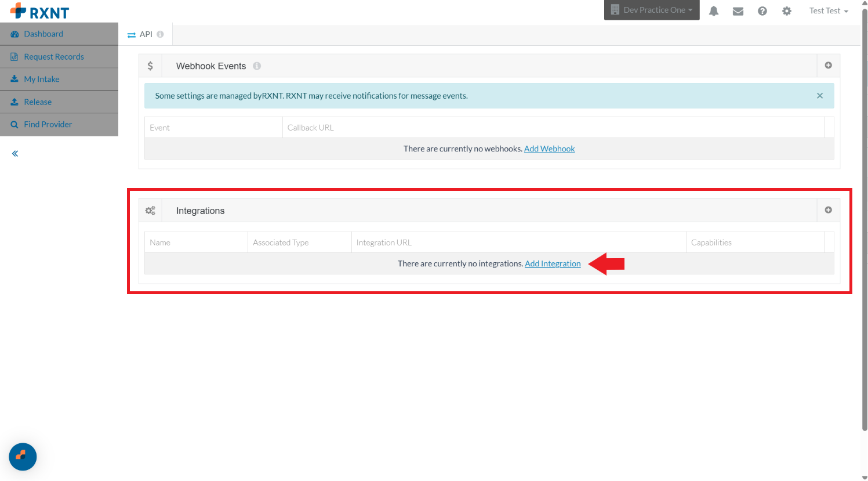Expand the Dev Practice One dropdown

tap(652, 10)
